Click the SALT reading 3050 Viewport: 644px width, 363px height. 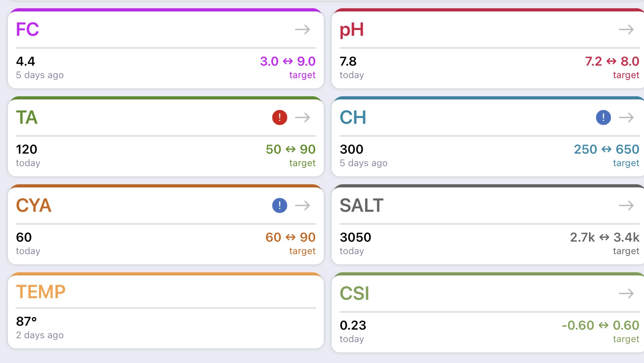[x=356, y=237]
